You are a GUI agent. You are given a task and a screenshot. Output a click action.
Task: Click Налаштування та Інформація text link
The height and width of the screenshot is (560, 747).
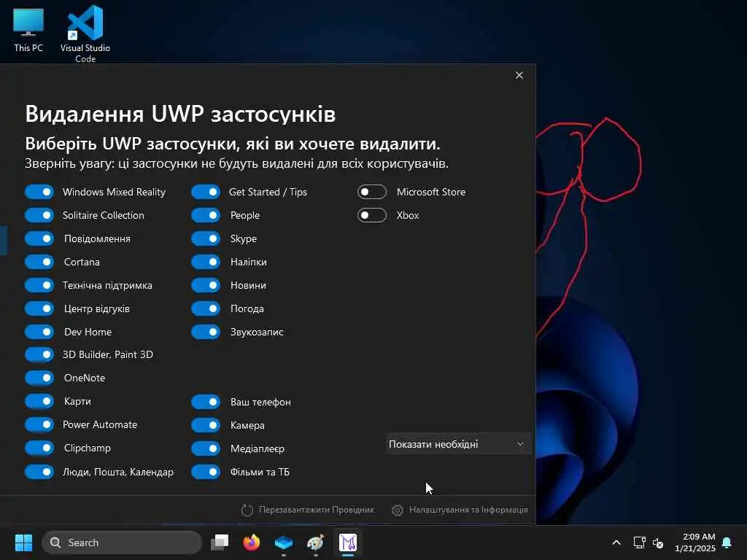tap(468, 510)
